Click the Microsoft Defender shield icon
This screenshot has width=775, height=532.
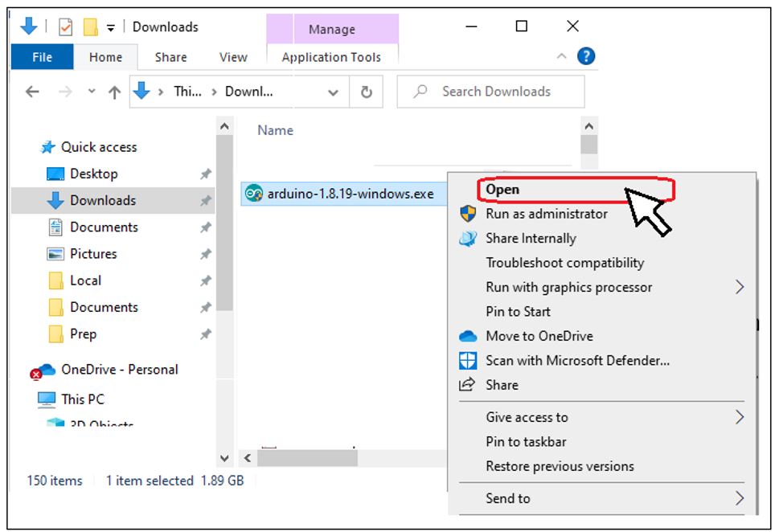[x=468, y=361]
